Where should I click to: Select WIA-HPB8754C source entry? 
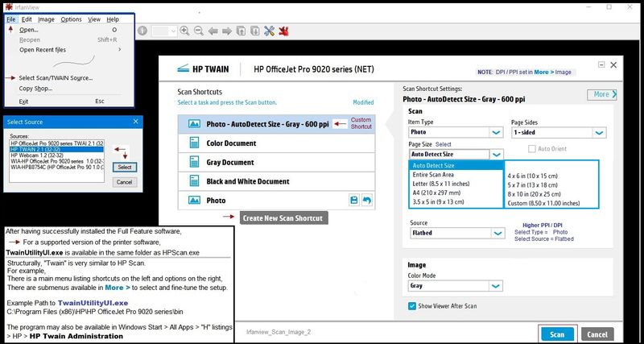(x=56, y=167)
